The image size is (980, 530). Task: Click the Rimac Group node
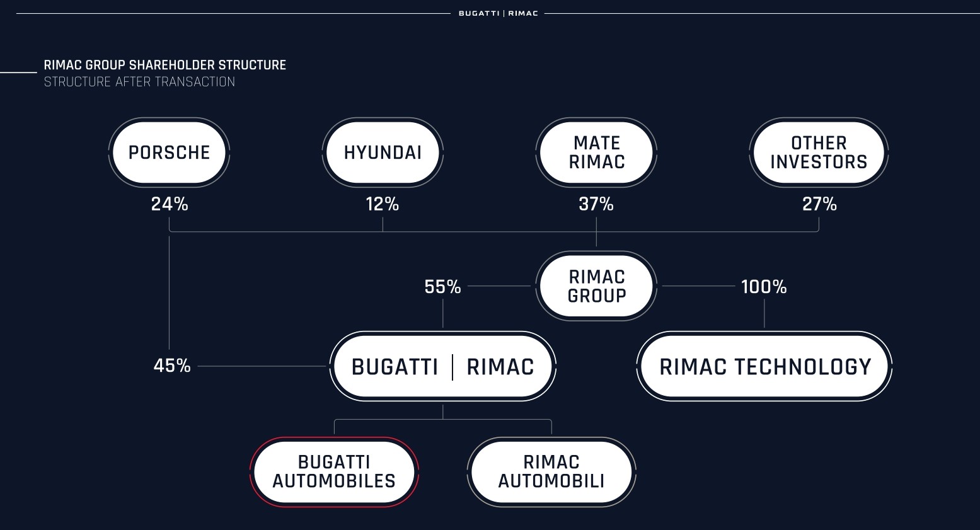click(x=596, y=286)
